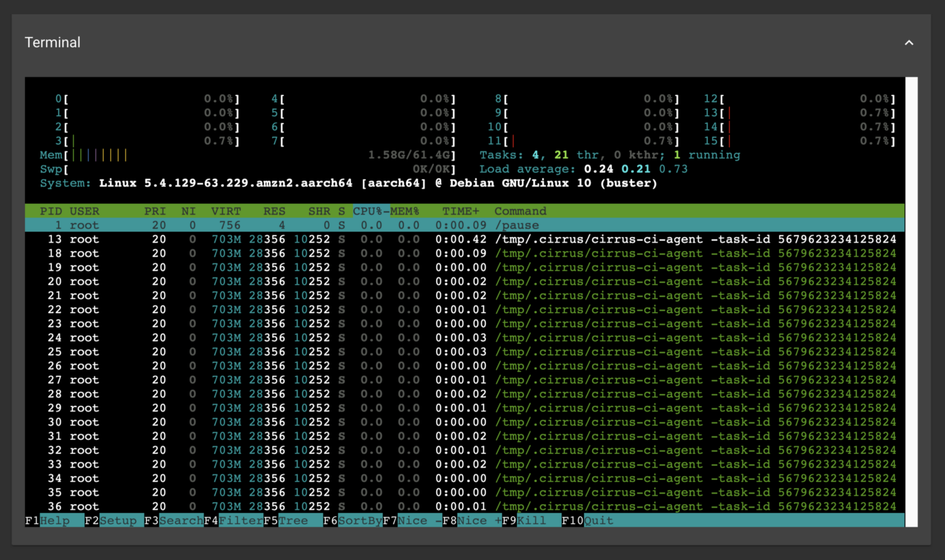Select the process row with PID 30
Image resolution: width=945 pixels, height=560 pixels.
click(x=464, y=422)
